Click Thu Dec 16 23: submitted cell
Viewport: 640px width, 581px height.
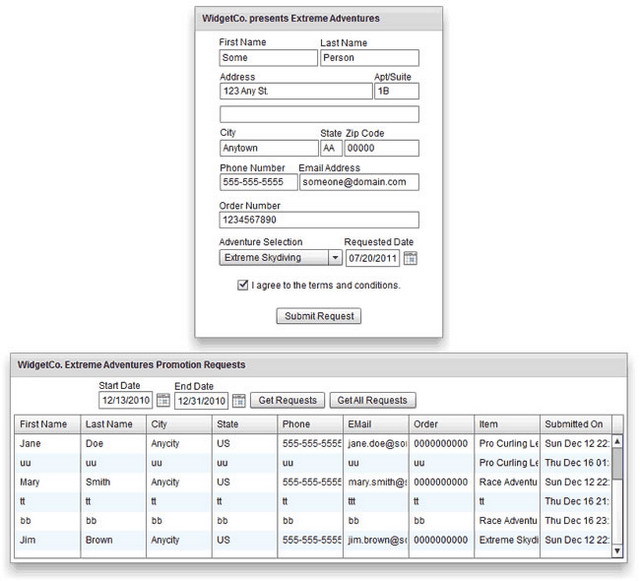pyautogui.click(x=576, y=521)
